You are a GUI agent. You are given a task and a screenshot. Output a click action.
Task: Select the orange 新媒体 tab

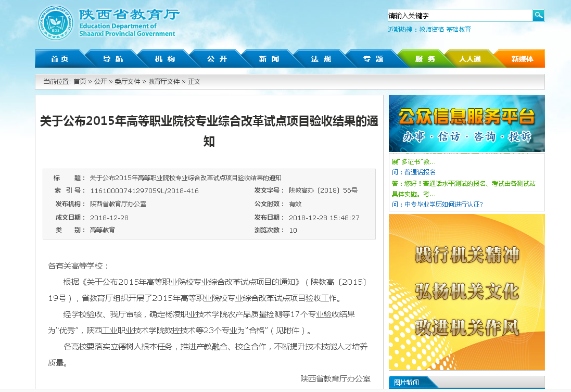[x=522, y=59]
